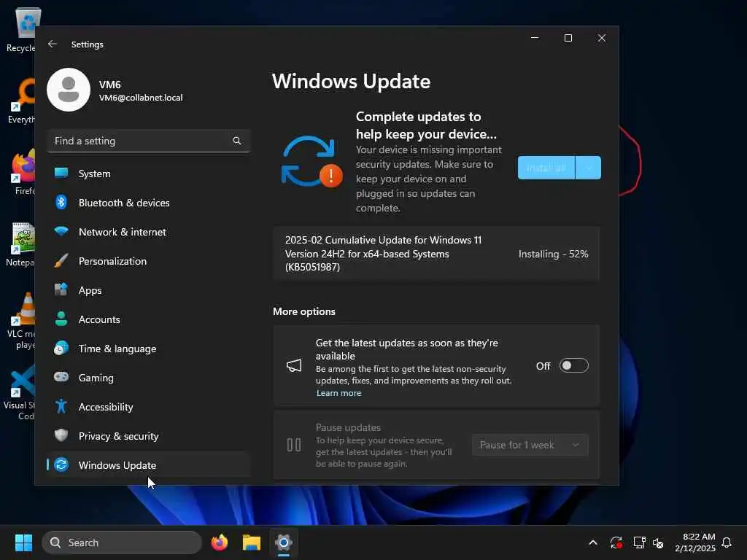Click the Apps sidebar icon
This screenshot has width=747, height=560.
click(x=61, y=290)
